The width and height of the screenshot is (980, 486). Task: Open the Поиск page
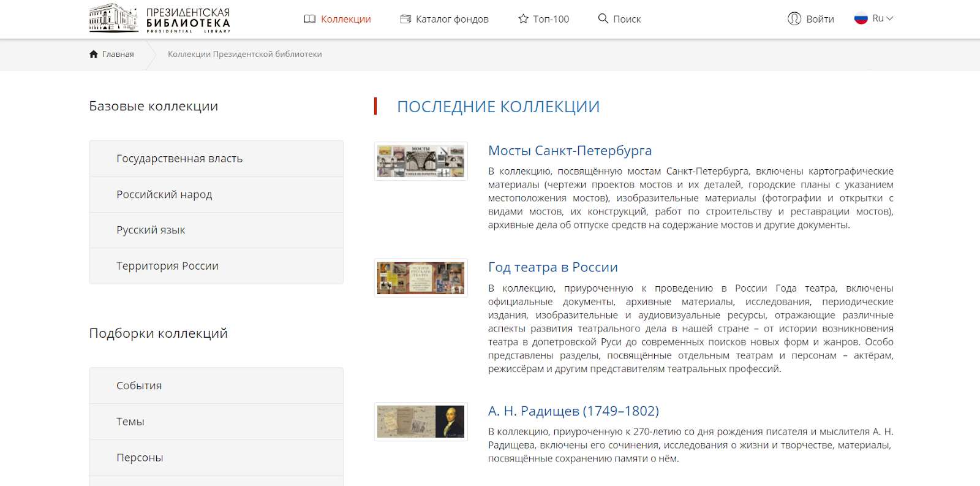point(627,19)
